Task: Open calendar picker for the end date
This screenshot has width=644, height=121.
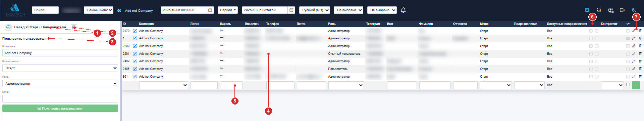Action: pyautogui.click(x=291, y=10)
